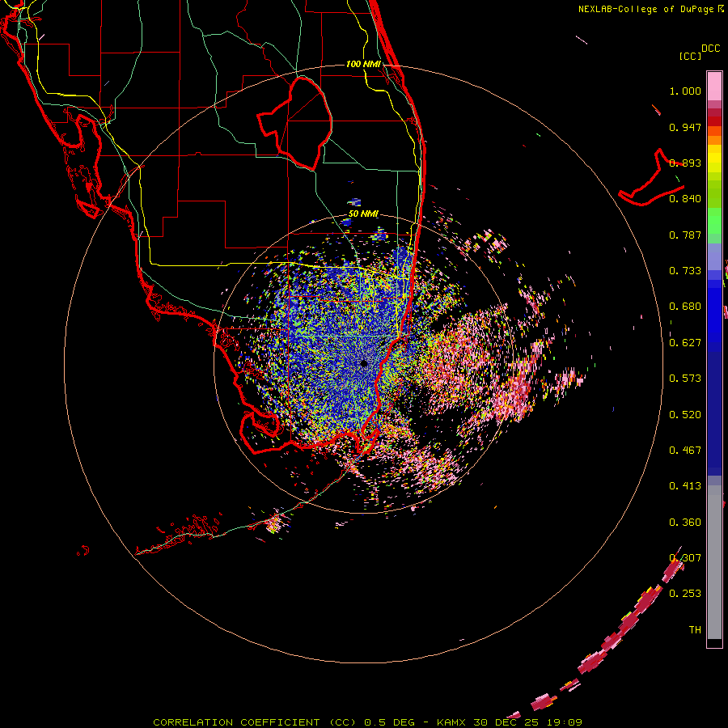This screenshot has height=728, width=728.
Task: Click the TH label at the scale bottom
Action: [x=695, y=630]
